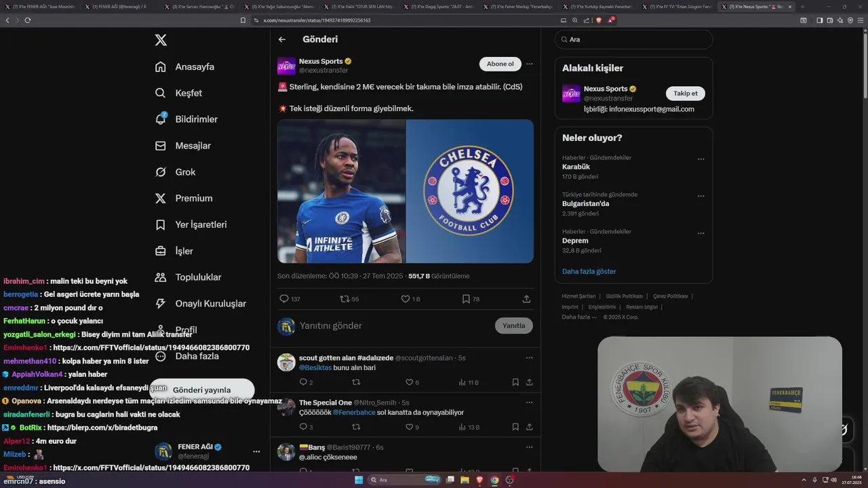868x488 pixels.
Task: Repost The Special One reply
Action: [356, 427]
